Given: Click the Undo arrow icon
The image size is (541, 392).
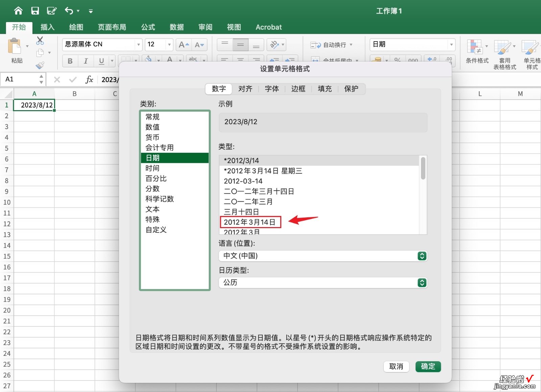Looking at the screenshot, I should 69,11.
